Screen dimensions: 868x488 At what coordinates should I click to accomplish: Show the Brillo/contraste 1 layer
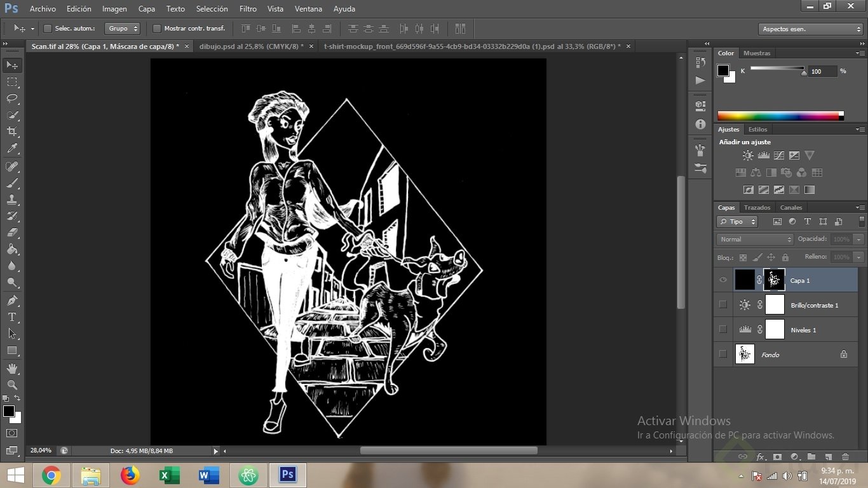click(x=723, y=305)
